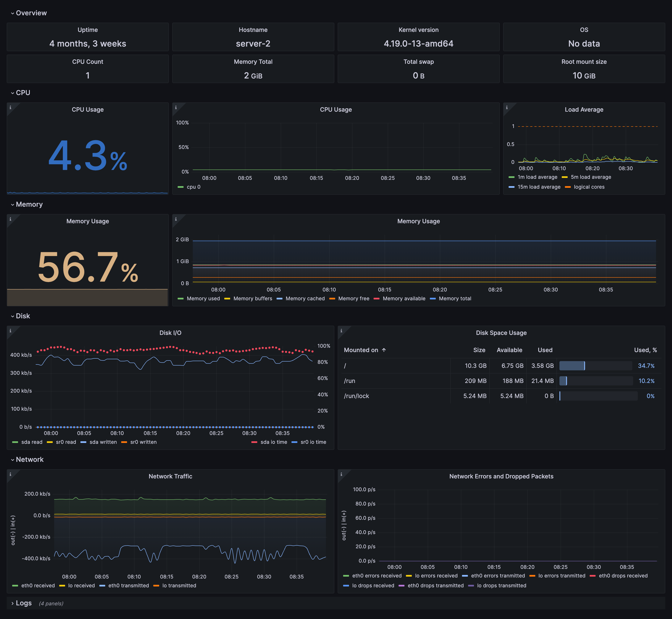This screenshot has height=619, width=672.
Task: Open the Disk I/O panel title menu
Action: point(170,333)
